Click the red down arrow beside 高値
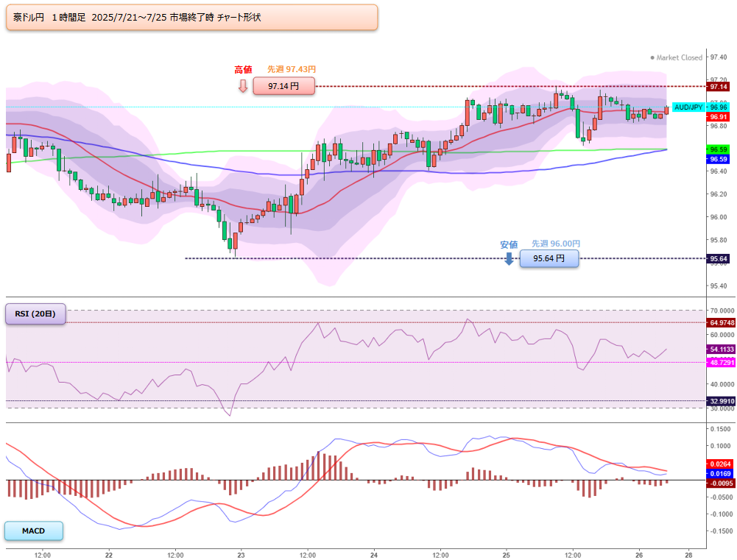737x560 pixels. 243,86
